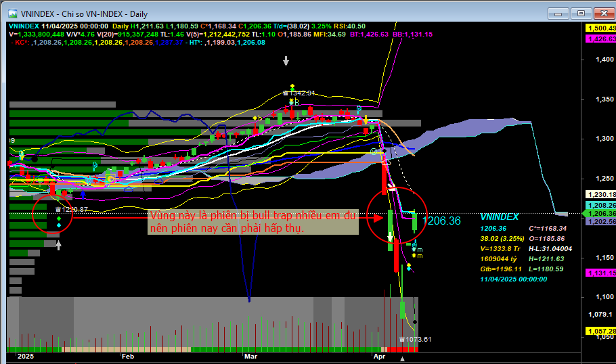This screenshot has width=616, height=364.
Task: Click the BB:1,131.15 lower band value
Action: click(x=412, y=35)
